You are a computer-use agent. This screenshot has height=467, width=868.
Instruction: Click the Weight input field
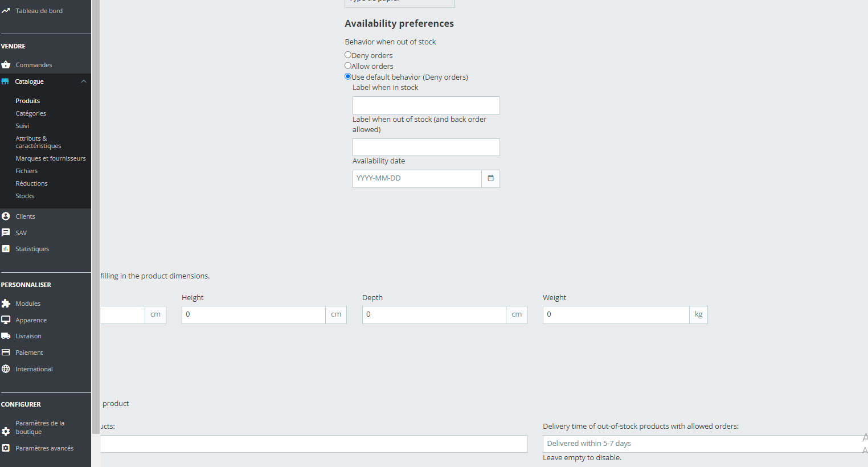(x=616, y=315)
